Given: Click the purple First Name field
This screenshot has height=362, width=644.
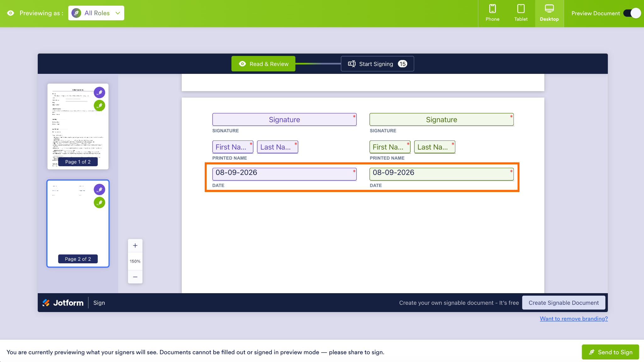Looking at the screenshot, I should click(x=233, y=147).
